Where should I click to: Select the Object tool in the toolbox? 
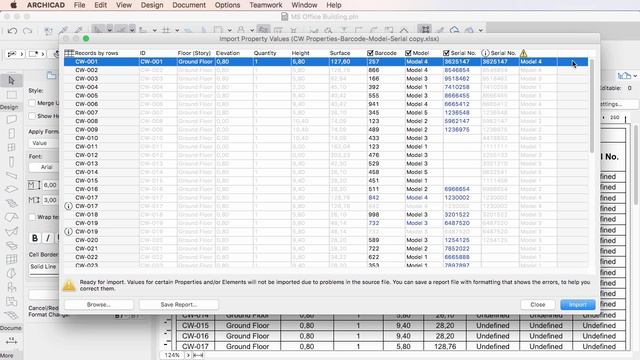point(11,287)
